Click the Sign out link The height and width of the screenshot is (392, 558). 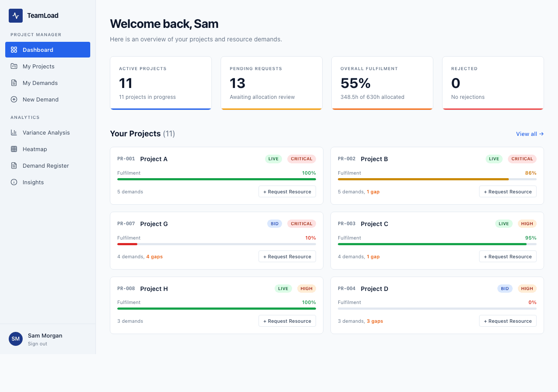pyautogui.click(x=37, y=344)
